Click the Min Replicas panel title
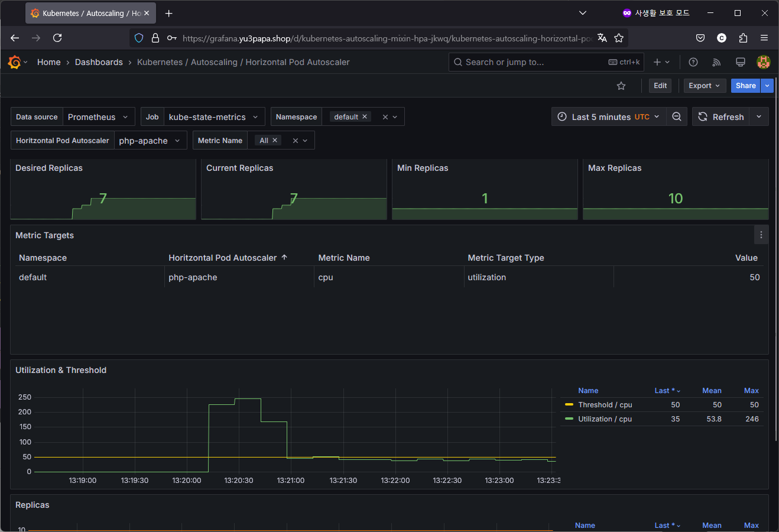This screenshot has width=779, height=532. click(423, 168)
